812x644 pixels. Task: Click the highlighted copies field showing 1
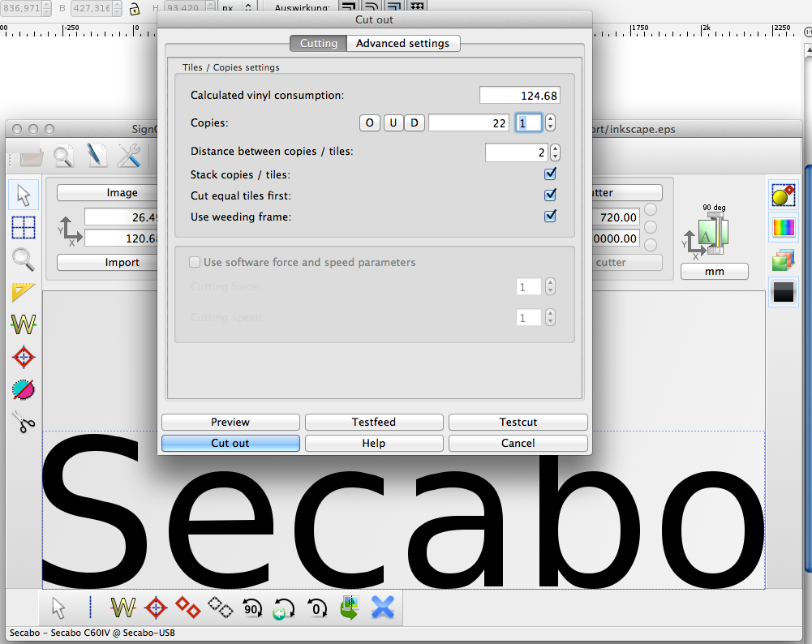[x=529, y=122]
